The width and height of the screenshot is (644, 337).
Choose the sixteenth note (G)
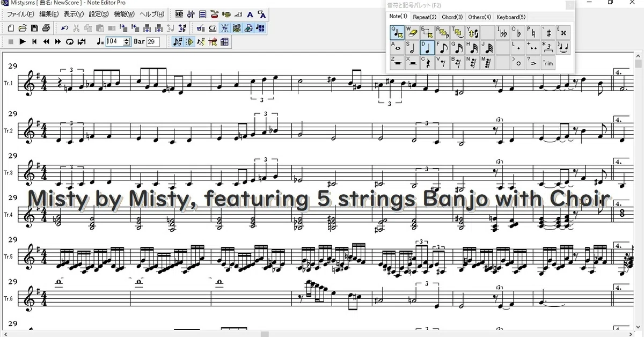pyautogui.click(x=457, y=47)
